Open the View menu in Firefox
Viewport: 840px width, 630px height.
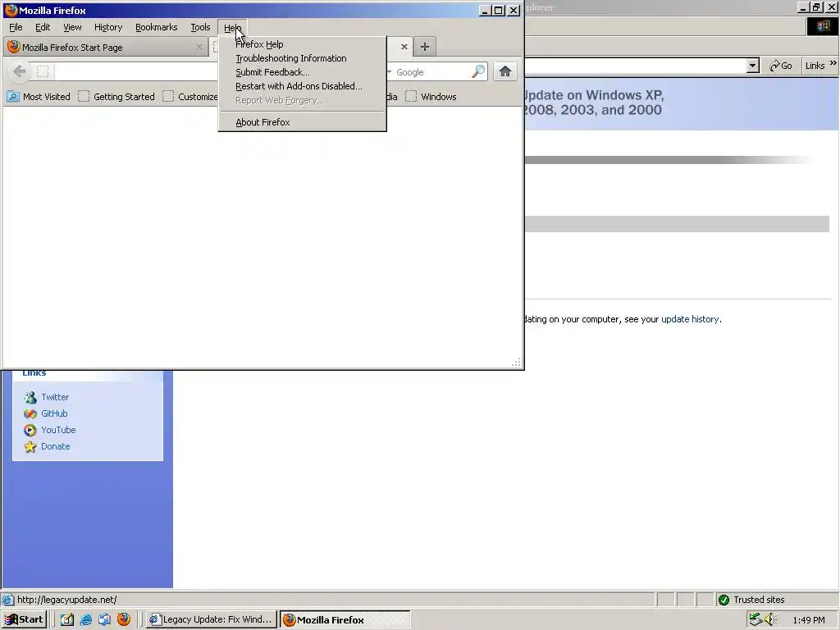click(x=72, y=27)
